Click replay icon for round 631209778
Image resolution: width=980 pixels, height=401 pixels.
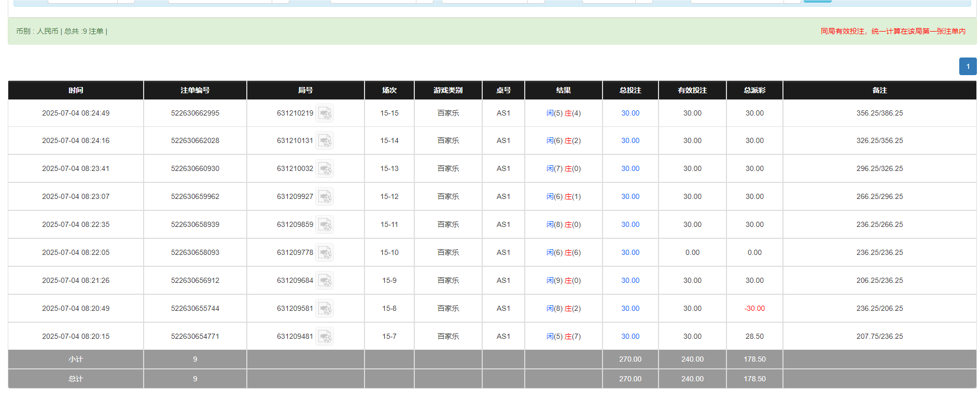point(325,253)
